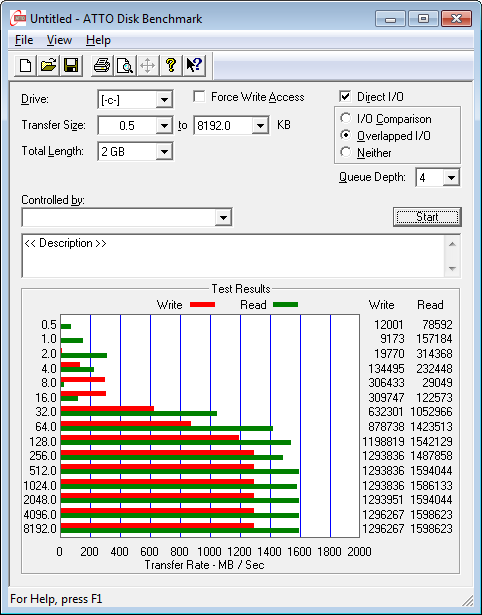The width and height of the screenshot is (482, 615).
Task: Click the 4096.0 transfer size row label
Action: 40,514
